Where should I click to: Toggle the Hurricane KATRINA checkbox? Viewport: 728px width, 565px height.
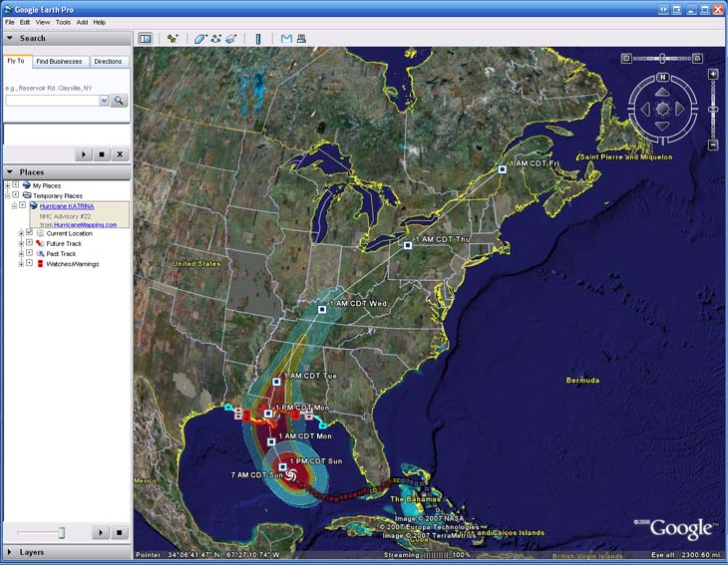pyautogui.click(x=22, y=204)
